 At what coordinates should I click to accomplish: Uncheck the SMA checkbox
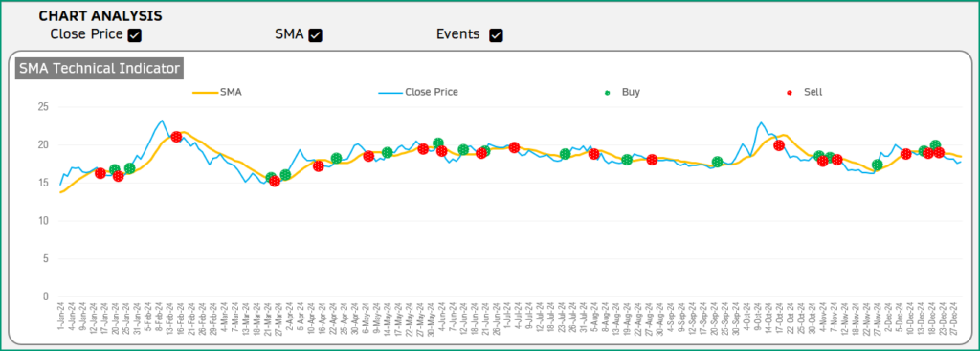[316, 35]
